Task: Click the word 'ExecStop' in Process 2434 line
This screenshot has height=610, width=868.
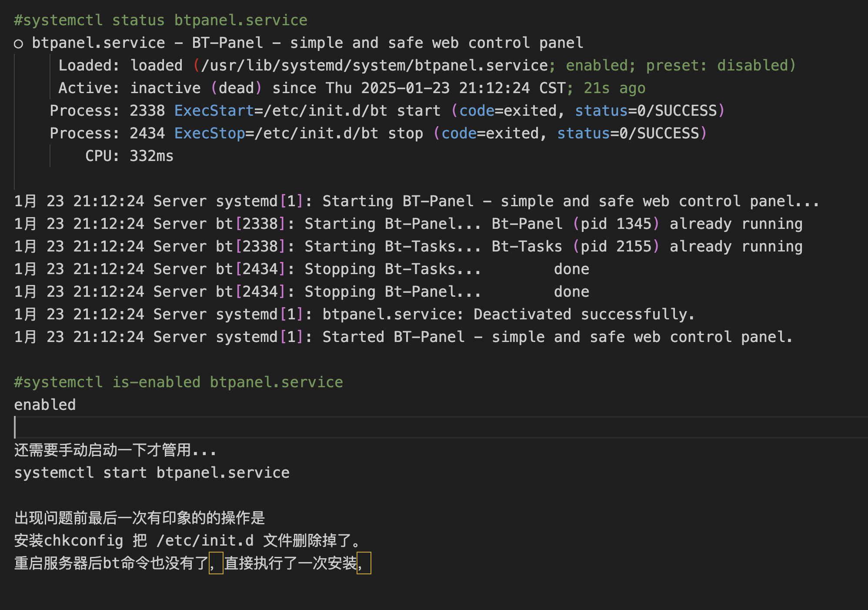Action: 210,133
